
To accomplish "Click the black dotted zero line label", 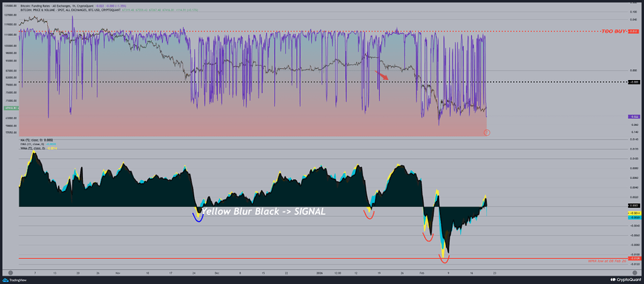I will tap(634, 82).
